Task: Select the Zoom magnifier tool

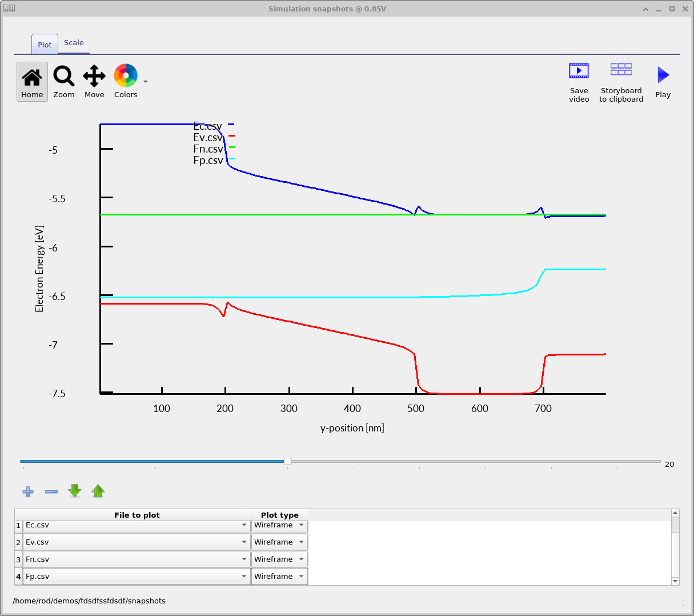Action: [x=64, y=82]
